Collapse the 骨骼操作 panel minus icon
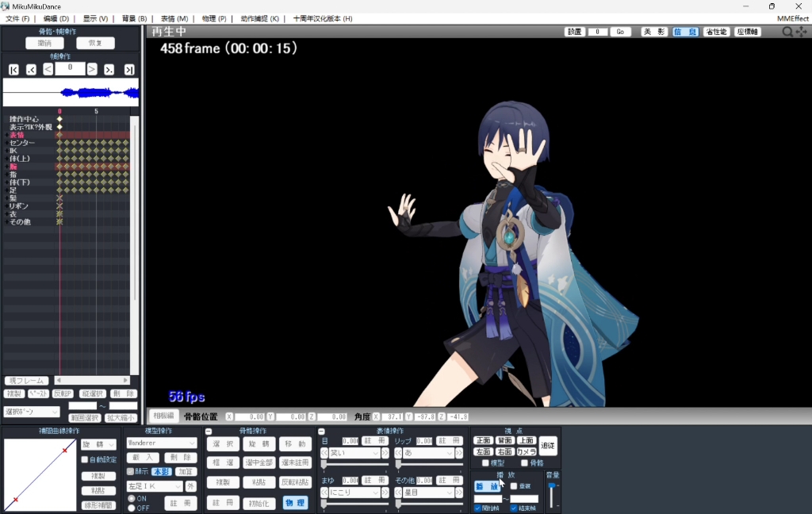Screen dimensions: 812x514 209,431
